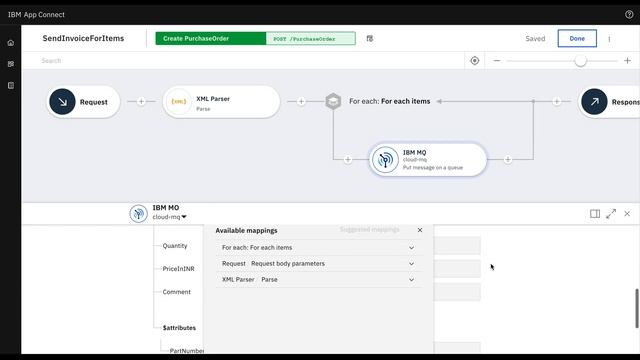Image resolution: width=640 pixels, height=360 pixels.
Task: Select $attributes in field tree
Action: (x=179, y=328)
